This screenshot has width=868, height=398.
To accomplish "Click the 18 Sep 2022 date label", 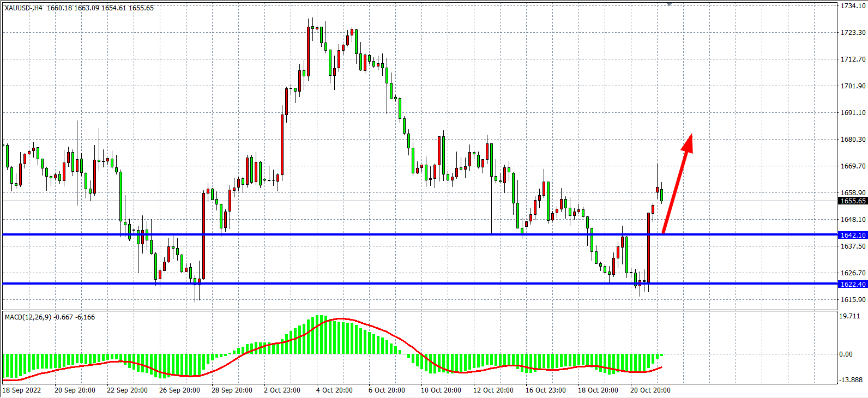I will [x=22, y=390].
